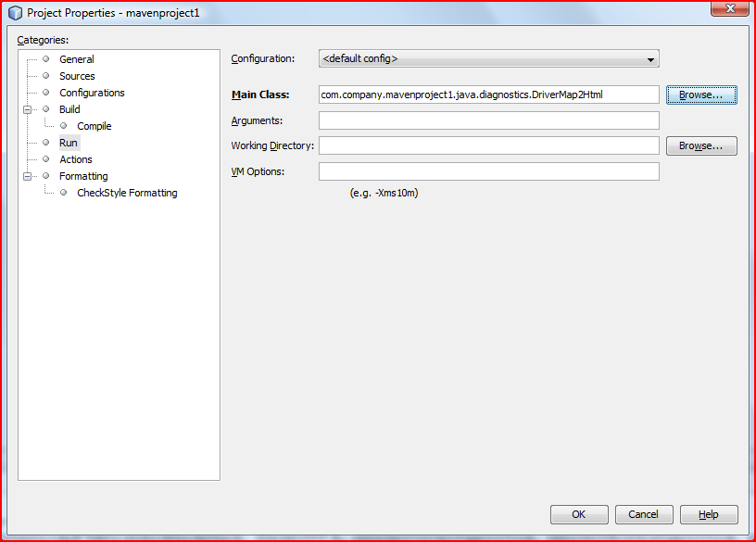Open the Actions category
Screen dimensions: 756x542
click(76, 159)
